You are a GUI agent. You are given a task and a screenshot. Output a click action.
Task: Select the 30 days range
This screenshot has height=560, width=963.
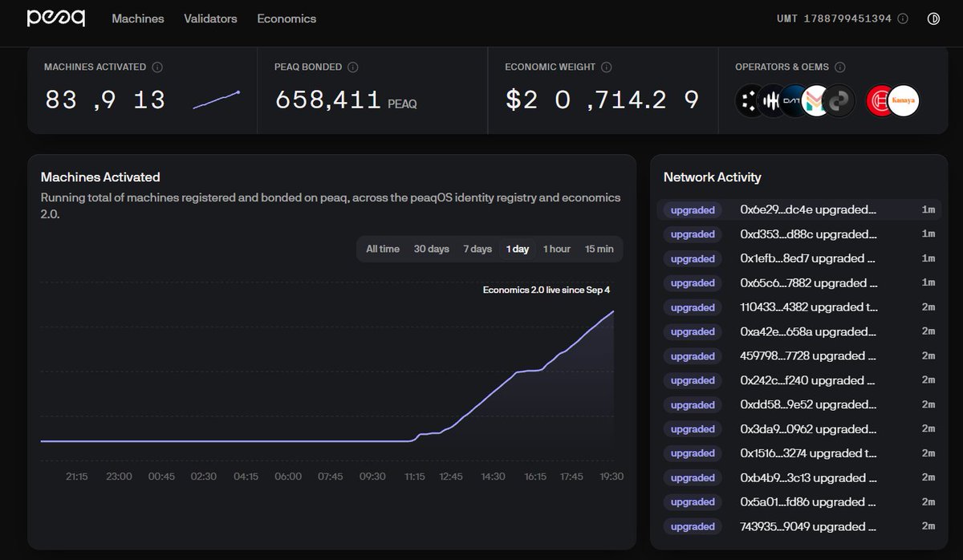pyautogui.click(x=432, y=249)
